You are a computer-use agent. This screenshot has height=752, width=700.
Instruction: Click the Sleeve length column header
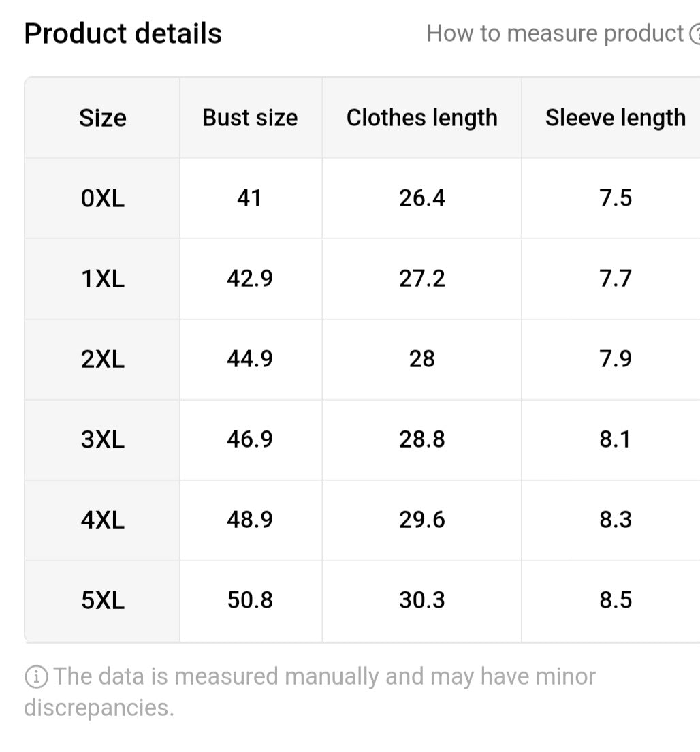[615, 118]
